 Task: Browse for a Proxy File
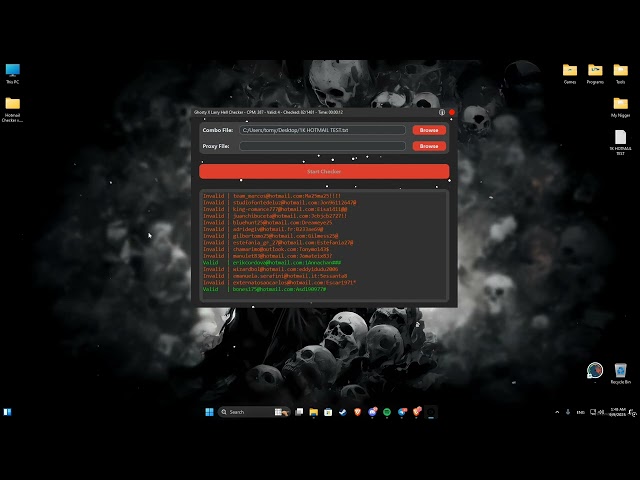pyautogui.click(x=429, y=146)
